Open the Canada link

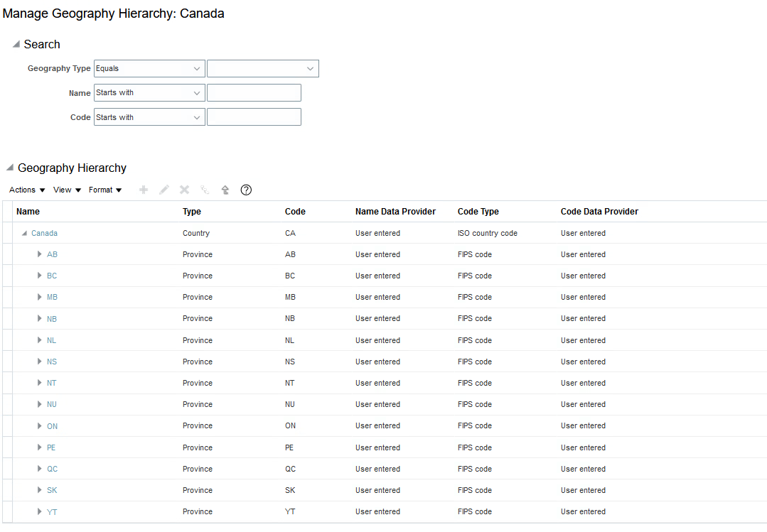[45, 233]
